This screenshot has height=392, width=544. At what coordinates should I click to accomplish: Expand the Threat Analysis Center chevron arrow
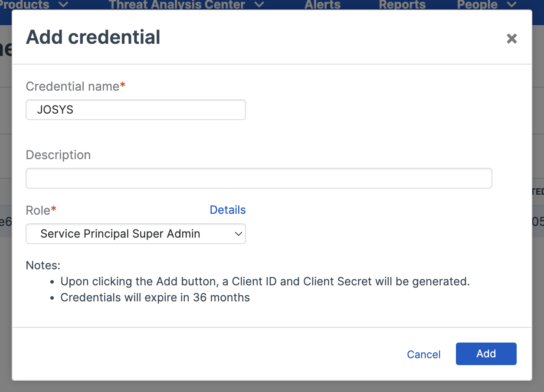click(259, 5)
